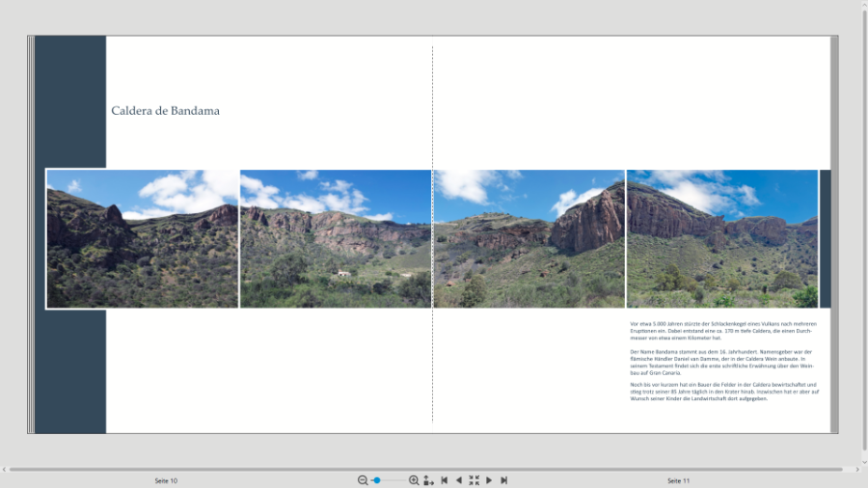Go to the next page spread
Screen dimensions: 868x488
tap(489, 480)
